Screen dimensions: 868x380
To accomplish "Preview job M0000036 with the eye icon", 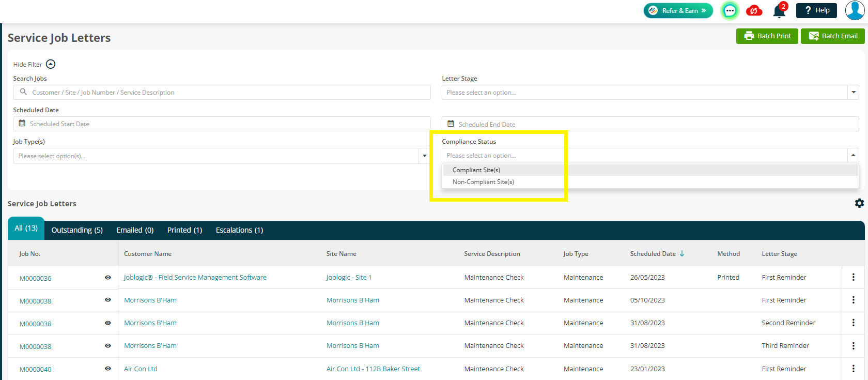I will click(x=108, y=278).
